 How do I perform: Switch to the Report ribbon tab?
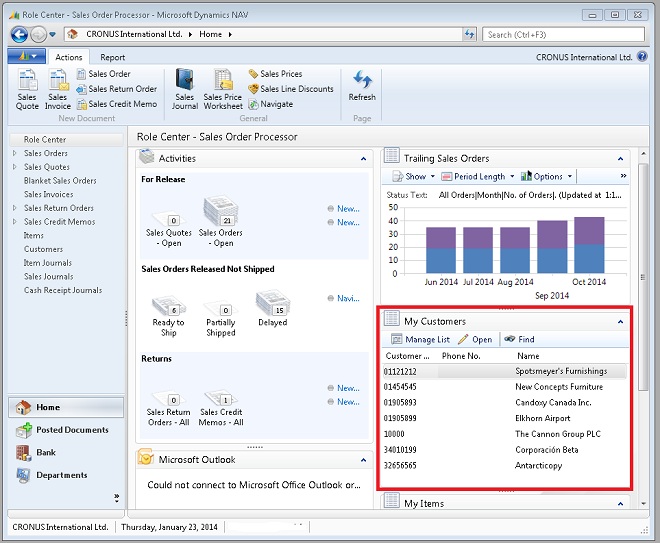(112, 58)
